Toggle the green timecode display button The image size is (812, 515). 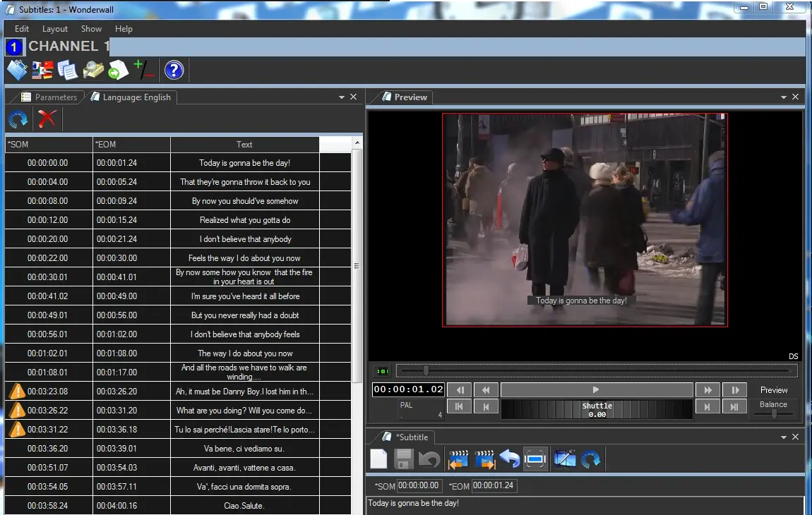(x=382, y=371)
